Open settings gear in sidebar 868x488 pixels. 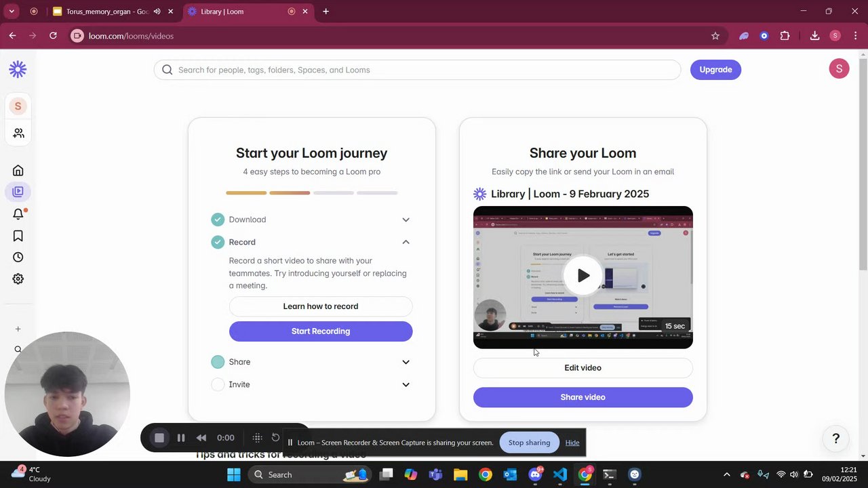point(18,279)
